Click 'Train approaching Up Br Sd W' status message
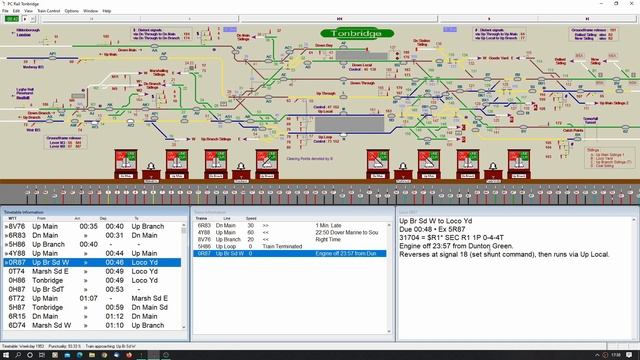The width and height of the screenshot is (640, 360). [x=110, y=346]
